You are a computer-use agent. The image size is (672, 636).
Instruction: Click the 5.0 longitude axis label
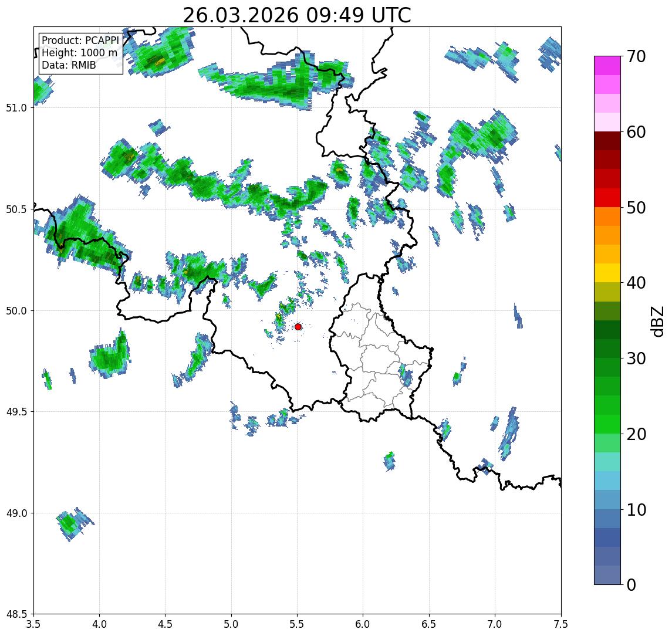231,624
